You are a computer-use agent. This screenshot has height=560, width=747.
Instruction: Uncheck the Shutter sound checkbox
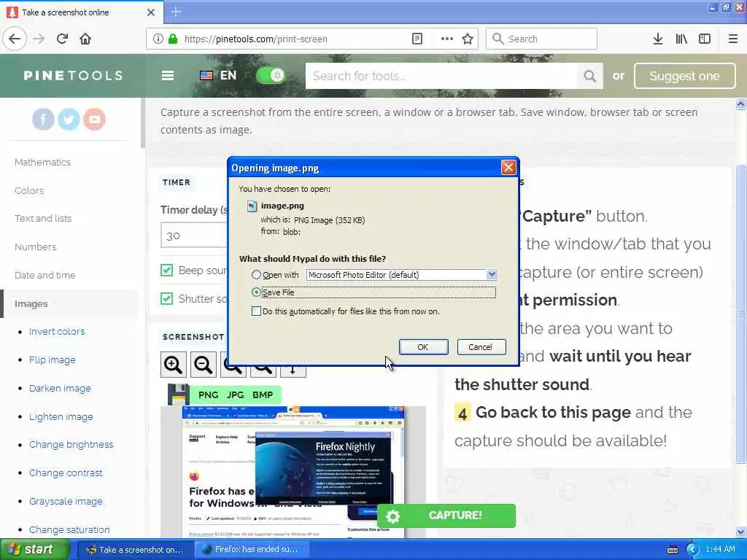tap(167, 298)
